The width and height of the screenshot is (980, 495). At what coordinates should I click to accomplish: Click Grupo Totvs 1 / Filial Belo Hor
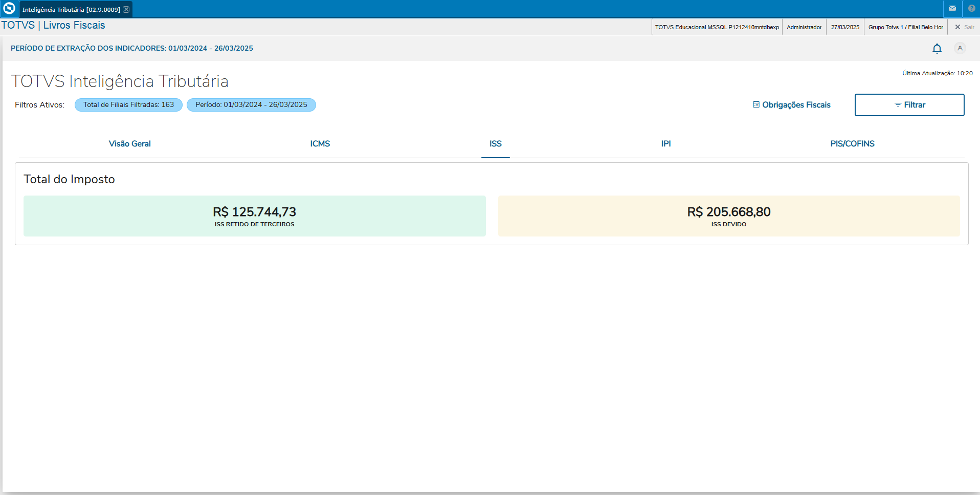coord(906,27)
